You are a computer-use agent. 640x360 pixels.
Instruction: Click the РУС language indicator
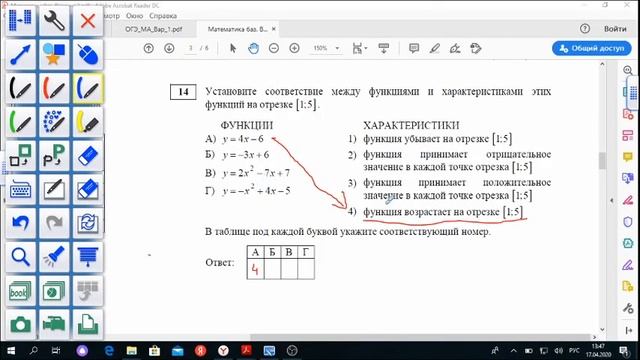[x=574, y=351]
